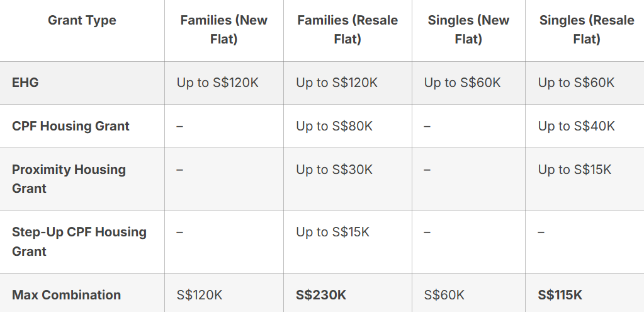Screen dimensions: 644x312
Task: Click the "Up to S$80K" cell
Action: point(334,126)
